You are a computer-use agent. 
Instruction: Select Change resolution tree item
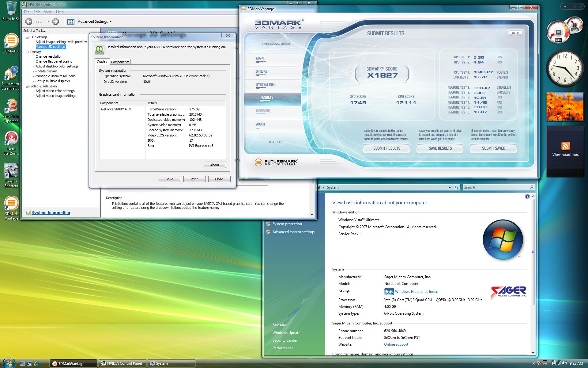[49, 56]
